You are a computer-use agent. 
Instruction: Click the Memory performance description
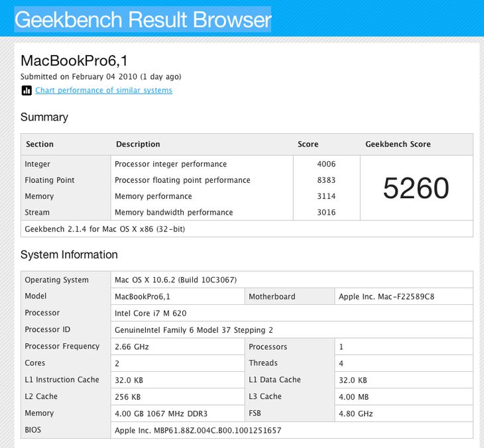pos(153,196)
